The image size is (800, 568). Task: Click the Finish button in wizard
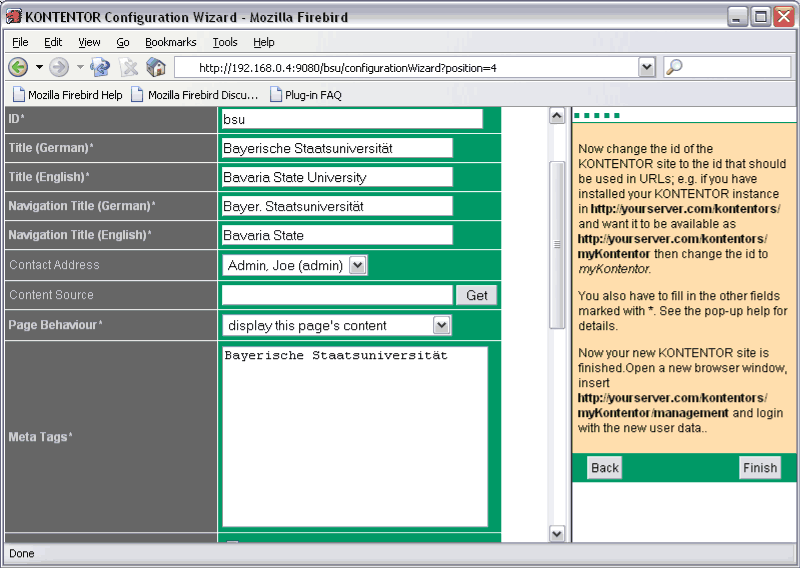click(760, 468)
